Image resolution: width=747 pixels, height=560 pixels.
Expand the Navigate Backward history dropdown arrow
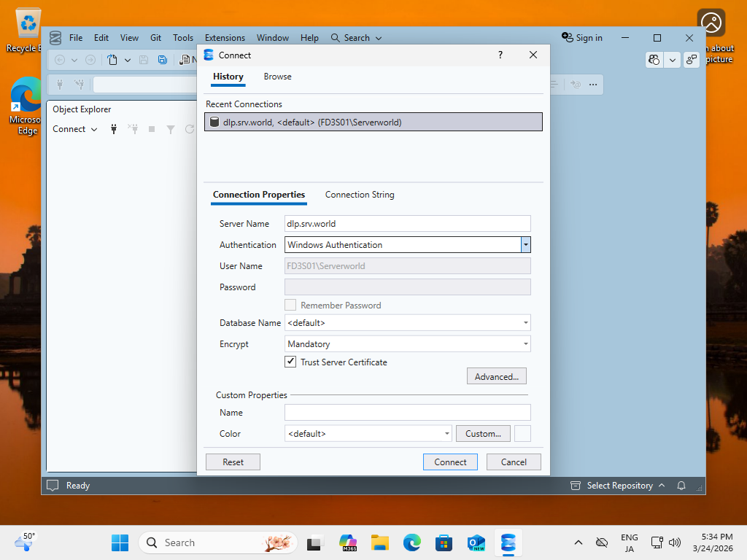point(74,60)
